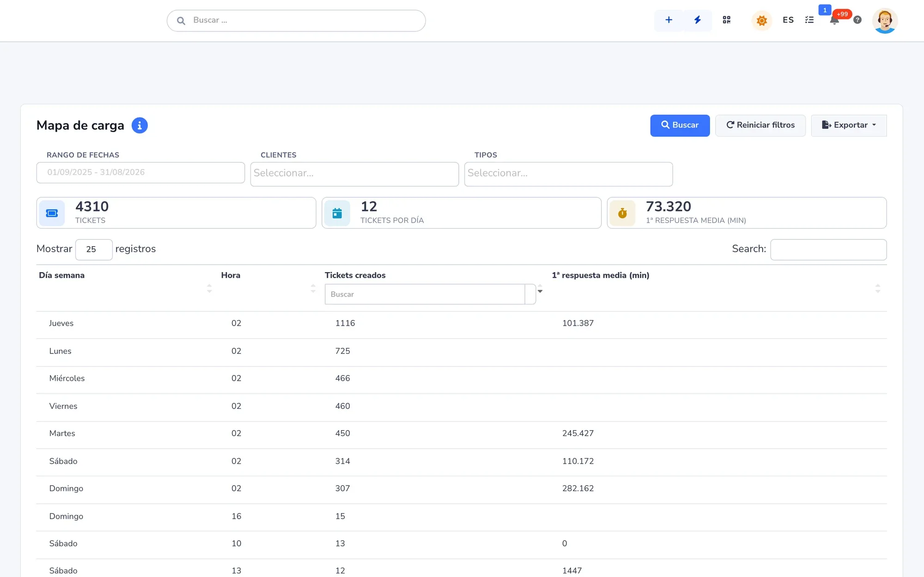The width and height of the screenshot is (924, 577).
Task: Click the 245.427 response value
Action: (x=578, y=433)
